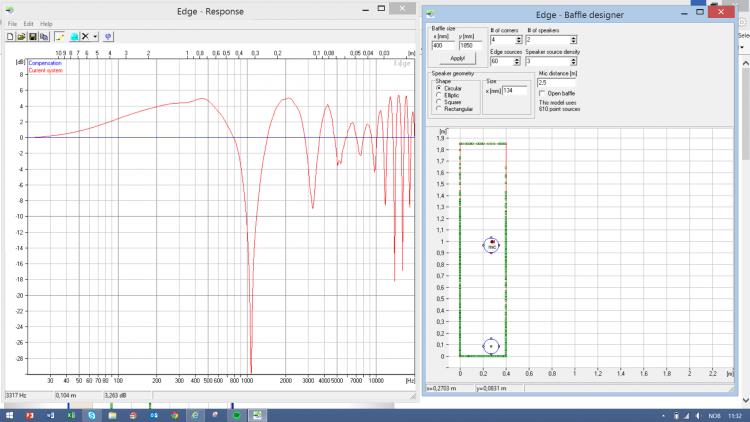Click the Open file folder icon

(21, 37)
